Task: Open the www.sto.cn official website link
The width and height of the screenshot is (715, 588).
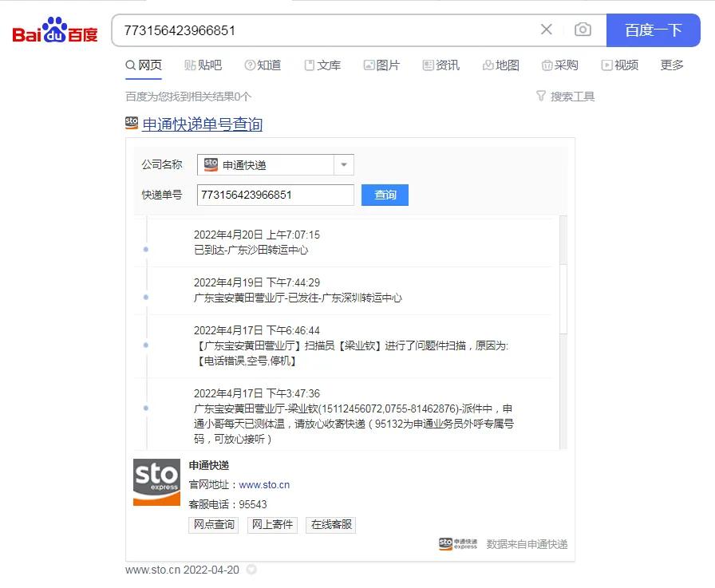Action: coord(265,485)
